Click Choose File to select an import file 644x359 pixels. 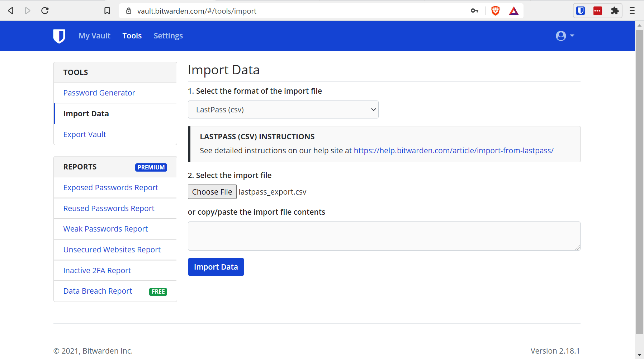point(212,192)
